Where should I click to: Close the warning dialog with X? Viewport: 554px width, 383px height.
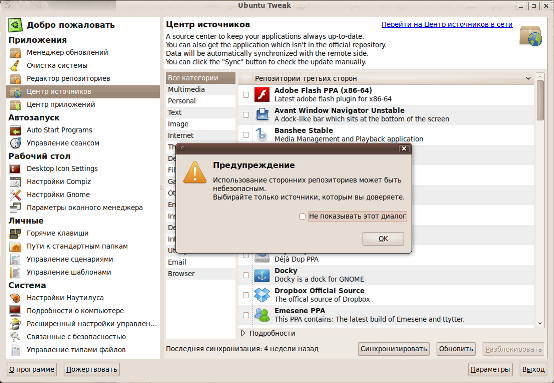[404, 148]
